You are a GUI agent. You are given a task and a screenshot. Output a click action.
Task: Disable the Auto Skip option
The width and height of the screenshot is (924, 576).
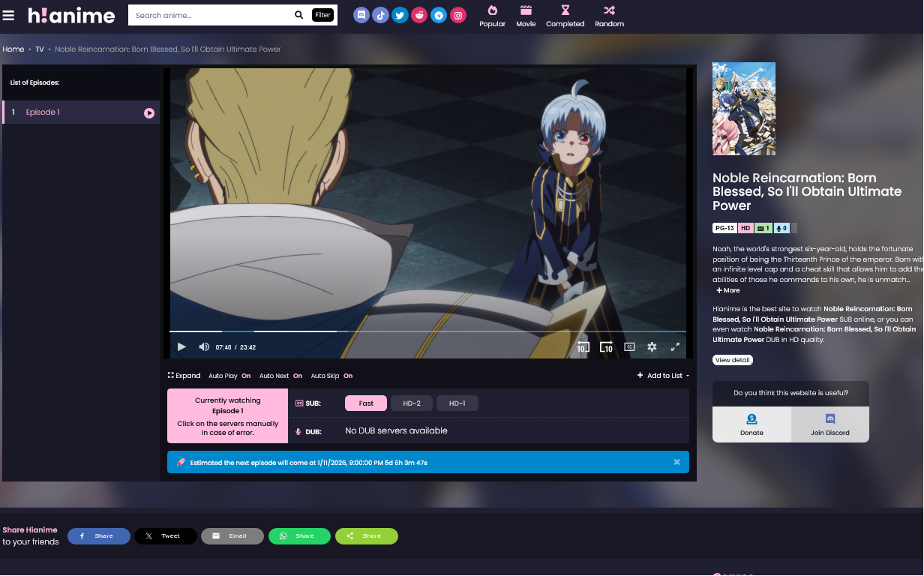(x=331, y=376)
